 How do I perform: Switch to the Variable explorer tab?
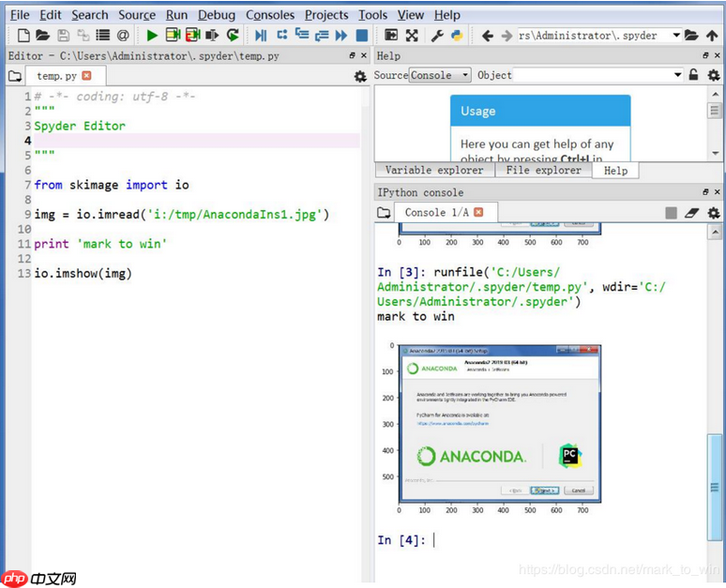pyautogui.click(x=434, y=171)
